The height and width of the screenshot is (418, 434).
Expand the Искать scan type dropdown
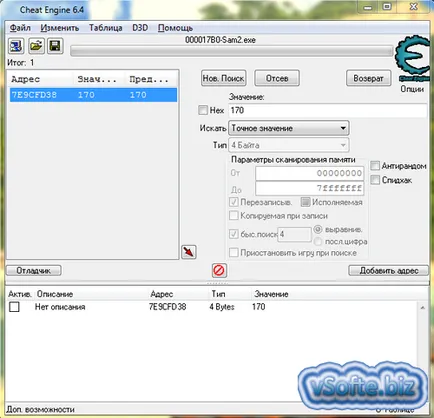(289, 128)
